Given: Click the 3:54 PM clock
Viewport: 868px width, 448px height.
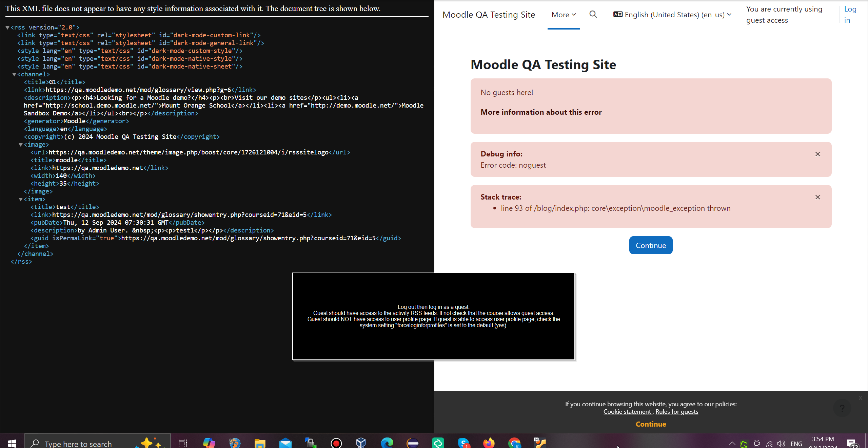Looking at the screenshot, I should 823,439.
